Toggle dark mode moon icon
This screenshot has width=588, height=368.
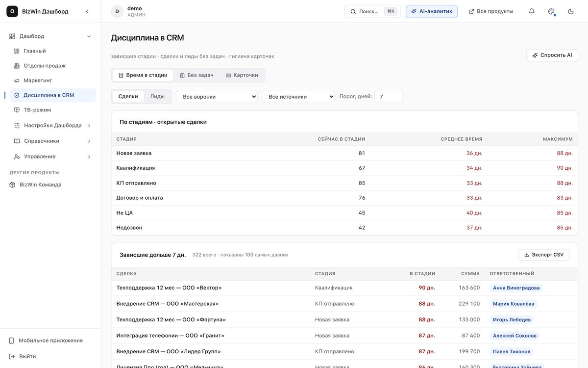coord(571,11)
